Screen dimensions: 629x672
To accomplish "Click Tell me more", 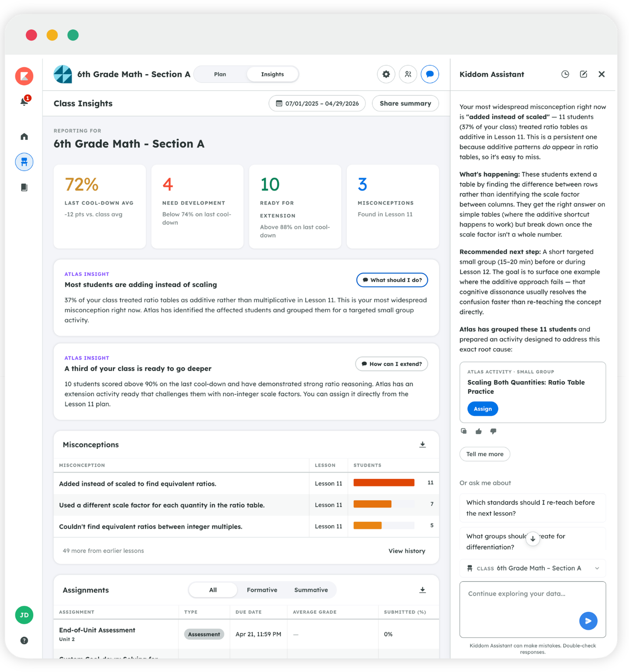I will (x=485, y=454).
